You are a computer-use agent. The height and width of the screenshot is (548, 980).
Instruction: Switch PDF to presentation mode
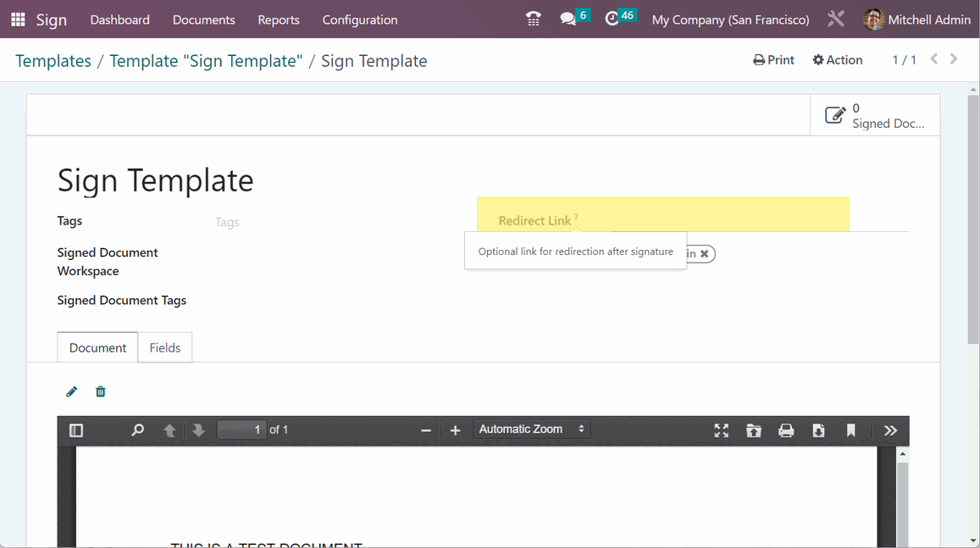[721, 430]
